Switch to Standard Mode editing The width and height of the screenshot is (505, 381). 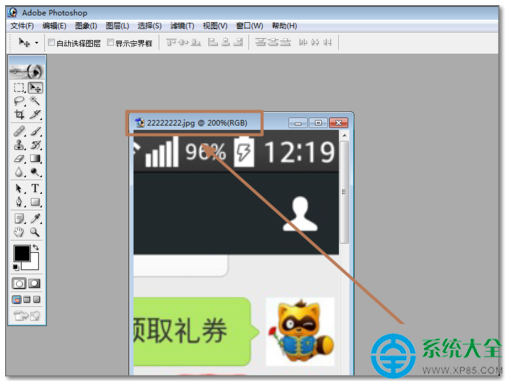19,283
